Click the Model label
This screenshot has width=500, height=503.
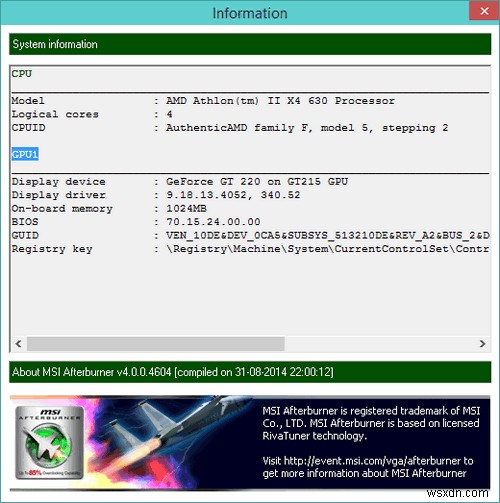28,101
